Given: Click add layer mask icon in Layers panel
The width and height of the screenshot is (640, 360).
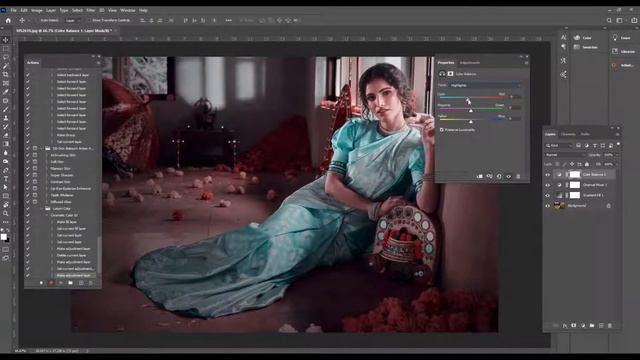Looking at the screenshot, I should [574, 325].
